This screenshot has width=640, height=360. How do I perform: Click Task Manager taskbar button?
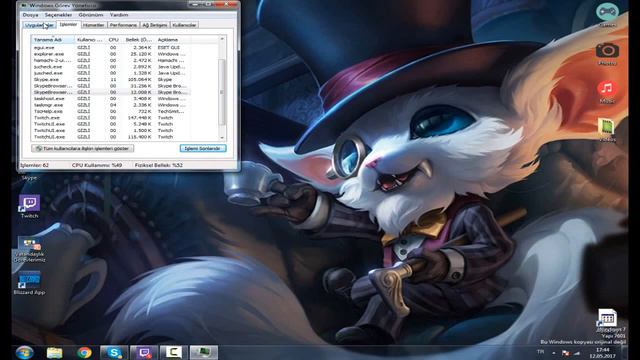[x=203, y=353]
